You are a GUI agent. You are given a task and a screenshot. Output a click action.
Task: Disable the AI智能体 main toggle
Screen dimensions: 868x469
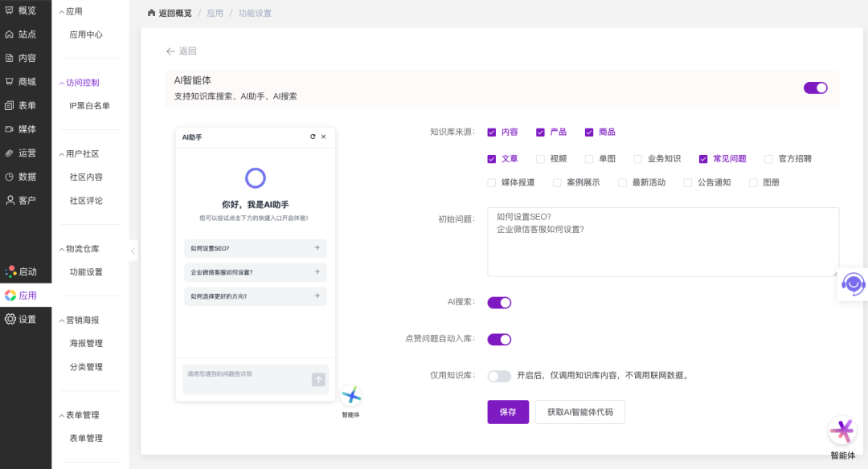(815, 88)
